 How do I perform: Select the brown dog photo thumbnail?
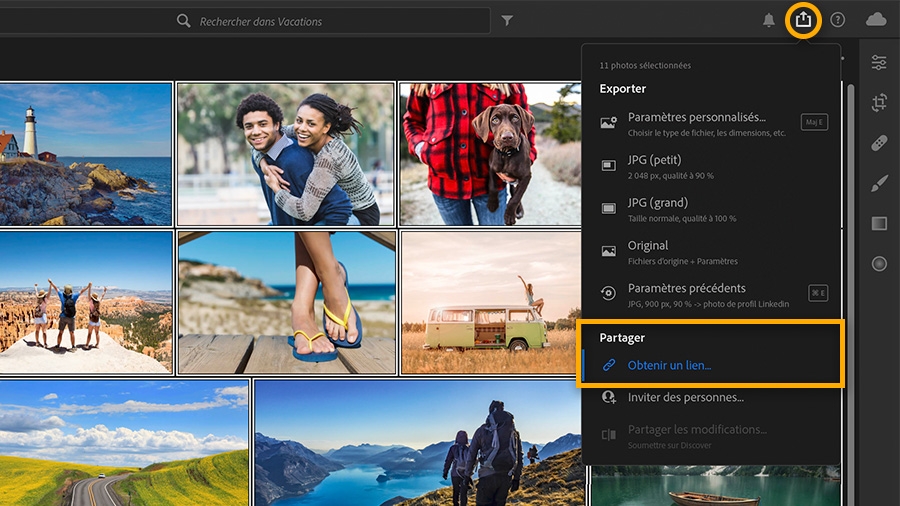point(490,154)
